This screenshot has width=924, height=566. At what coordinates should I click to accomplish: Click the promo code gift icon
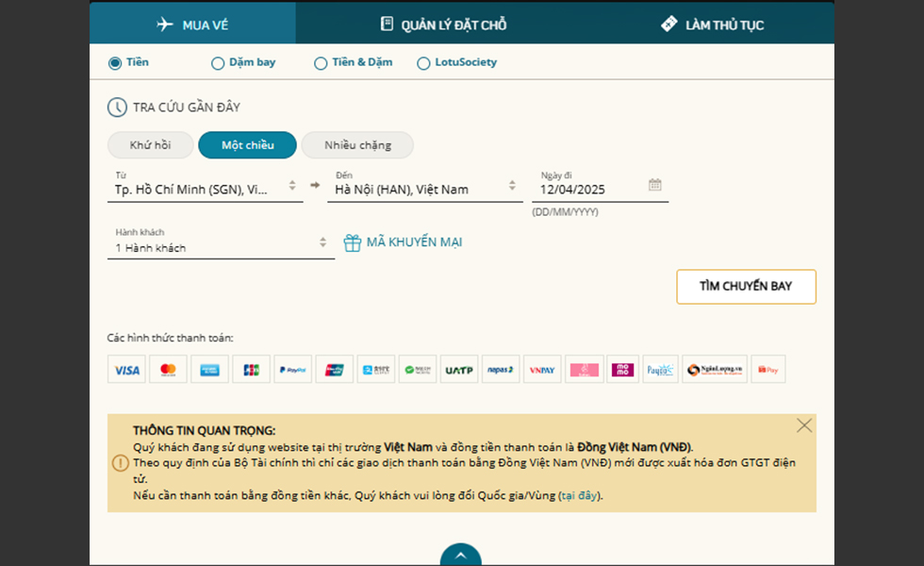click(353, 242)
